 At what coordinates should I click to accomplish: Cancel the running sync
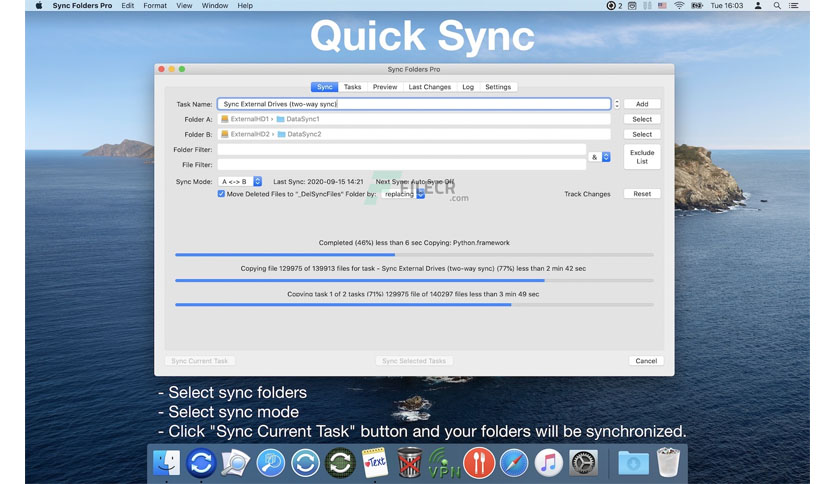pyautogui.click(x=646, y=361)
